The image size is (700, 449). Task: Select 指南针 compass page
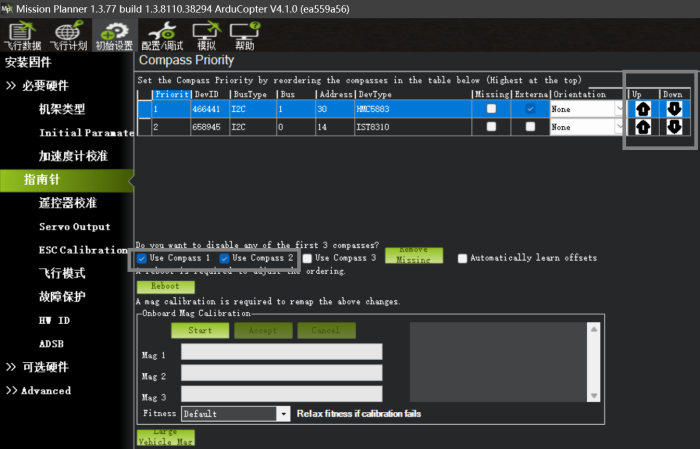67,180
